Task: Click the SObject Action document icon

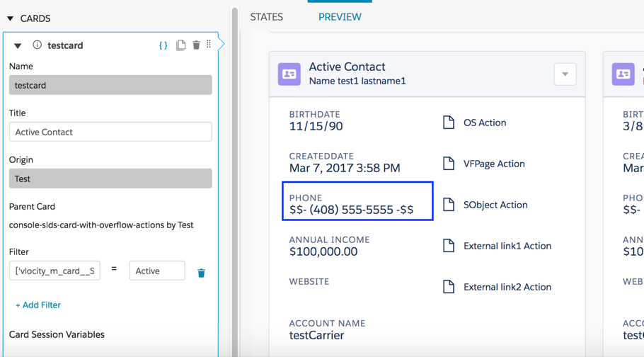Action: (449, 205)
